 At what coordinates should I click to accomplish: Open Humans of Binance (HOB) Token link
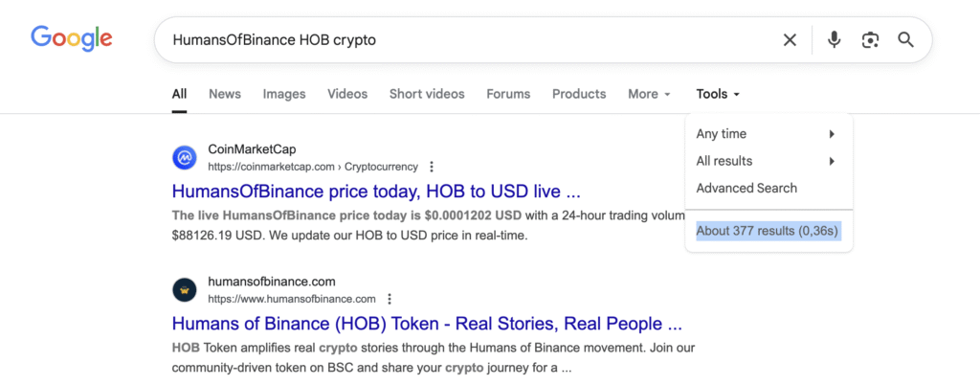427,322
